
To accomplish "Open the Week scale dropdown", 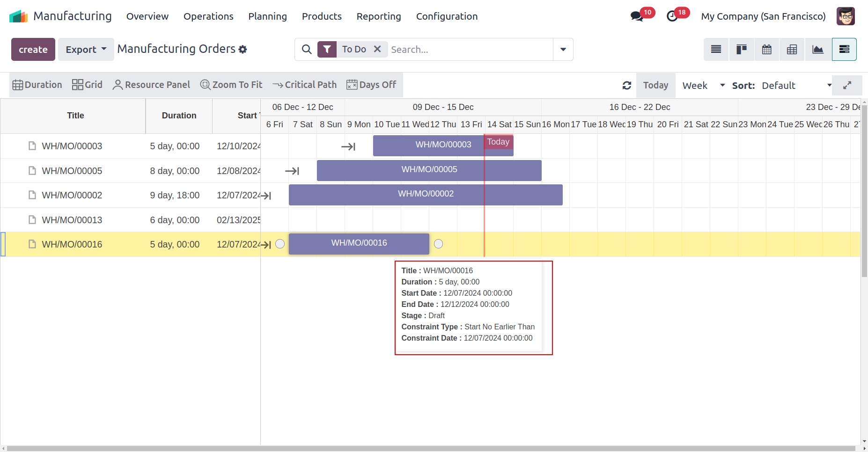I will 703,86.
